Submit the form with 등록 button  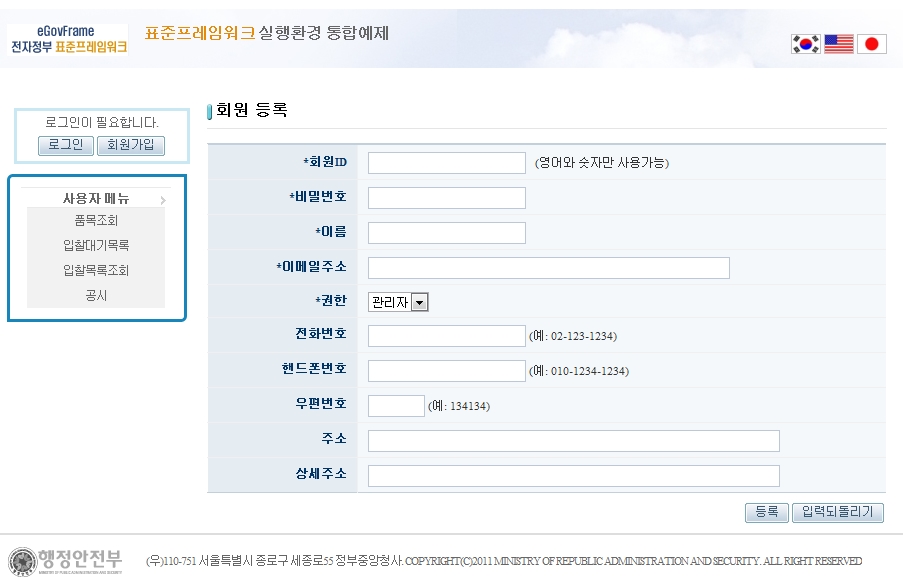766,512
